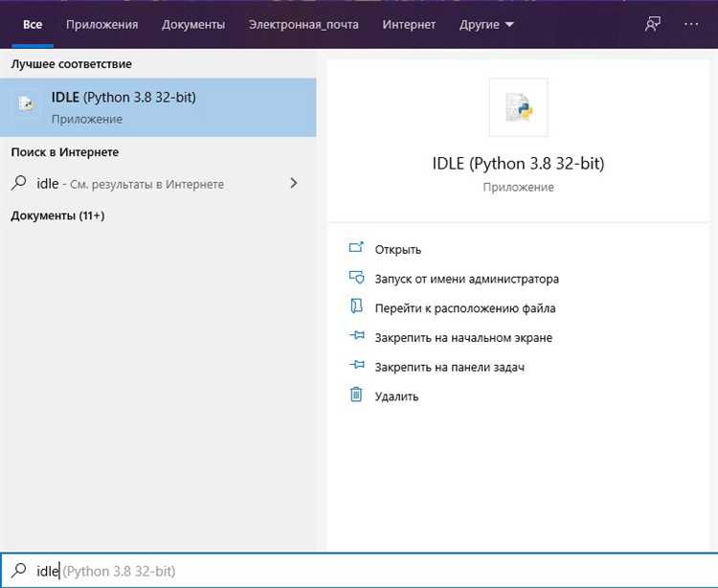The height and width of the screenshot is (588, 718).
Task: Click the "IDLE (Python 3.8 32-bit)" title in preview pane
Action: pyautogui.click(x=518, y=164)
